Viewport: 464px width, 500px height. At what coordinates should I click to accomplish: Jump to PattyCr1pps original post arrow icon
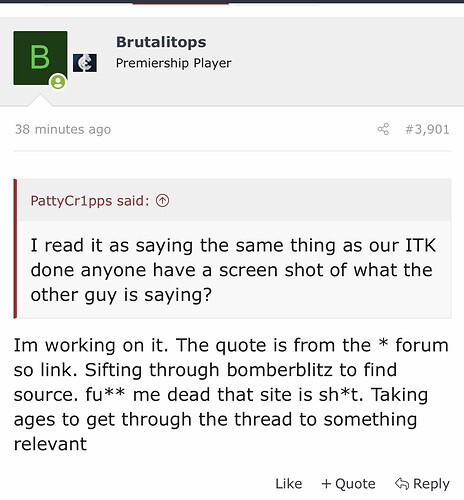click(162, 200)
